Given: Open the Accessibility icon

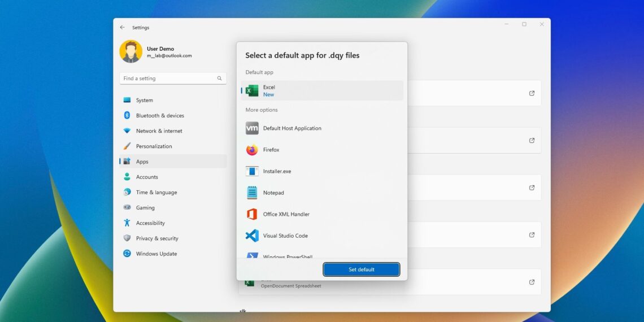Looking at the screenshot, I should (127, 223).
